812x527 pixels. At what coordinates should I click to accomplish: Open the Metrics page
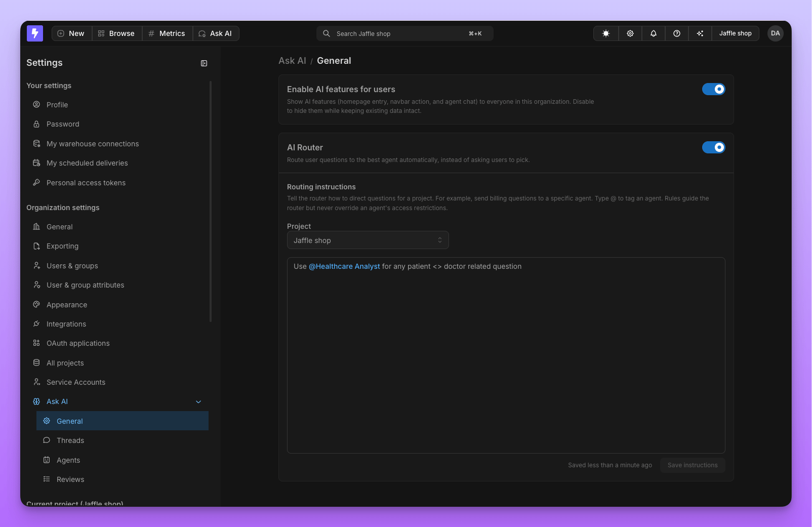[167, 33]
